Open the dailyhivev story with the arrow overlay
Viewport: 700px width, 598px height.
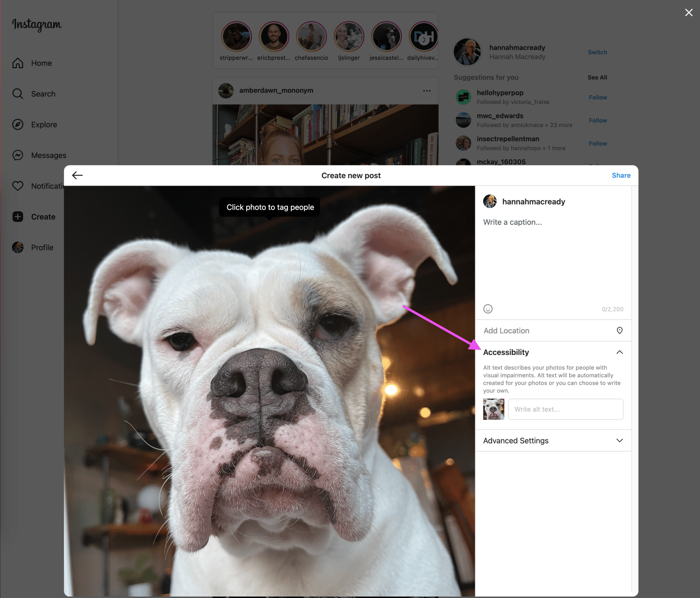[x=423, y=36]
